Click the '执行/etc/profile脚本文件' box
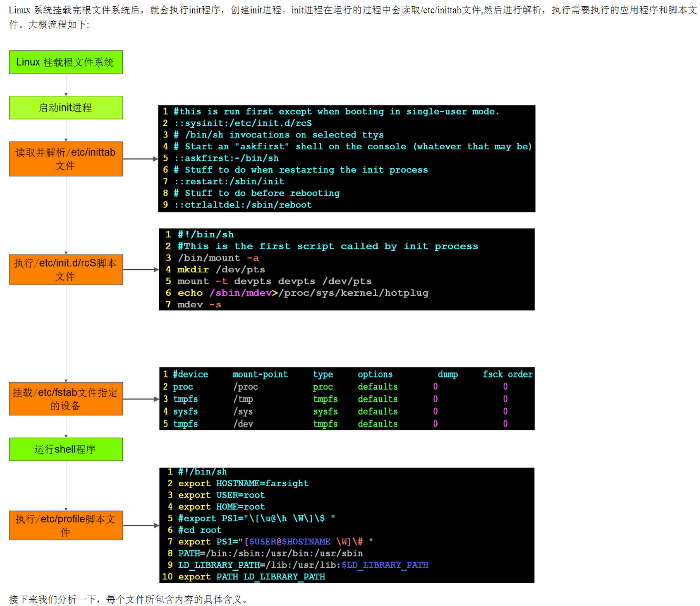Screen dimensions: 700x606 pos(66,525)
